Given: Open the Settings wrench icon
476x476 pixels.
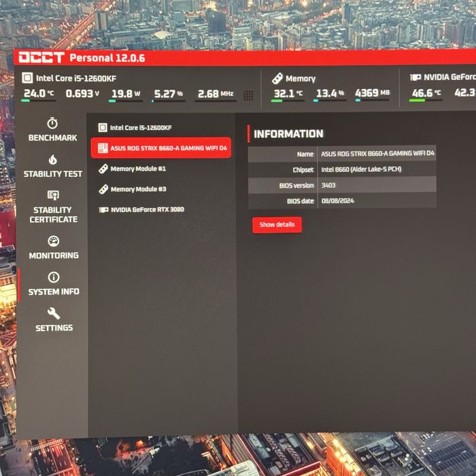Looking at the screenshot, I should coord(54,313).
